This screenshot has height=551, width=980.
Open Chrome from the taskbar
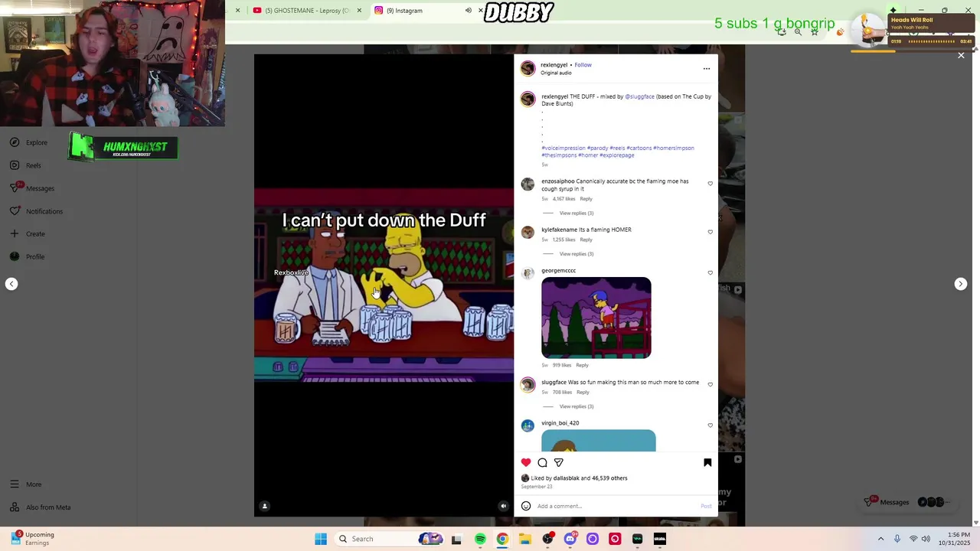tap(502, 539)
